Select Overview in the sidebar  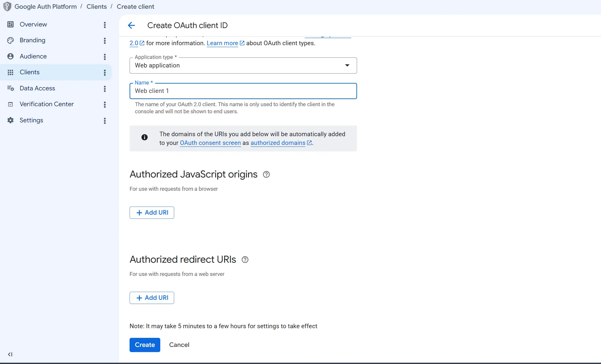(33, 25)
